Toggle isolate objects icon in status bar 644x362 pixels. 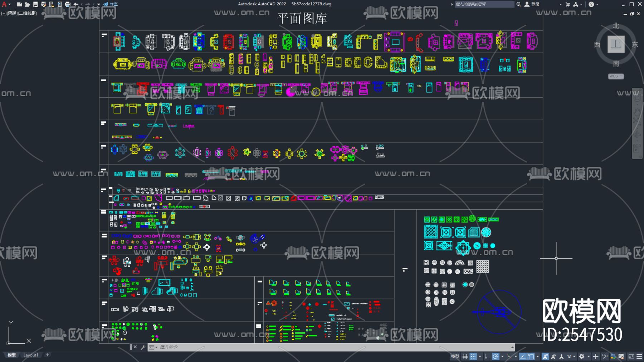605,356
